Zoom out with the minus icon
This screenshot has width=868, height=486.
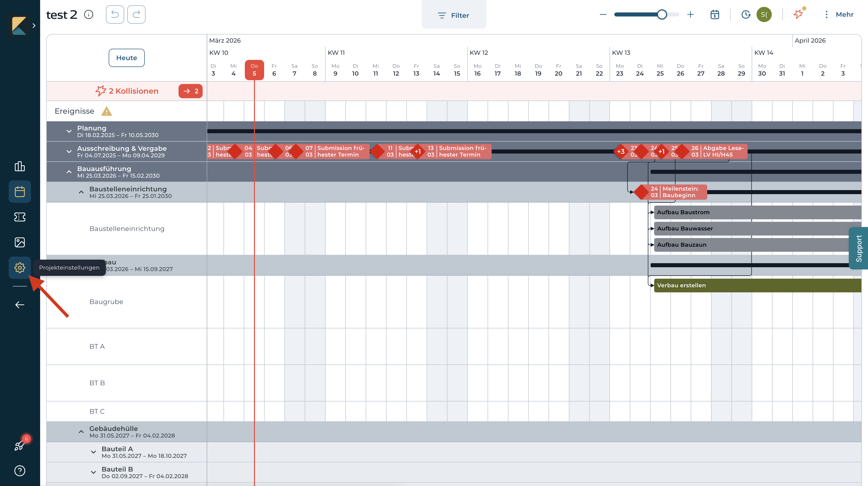tap(603, 14)
